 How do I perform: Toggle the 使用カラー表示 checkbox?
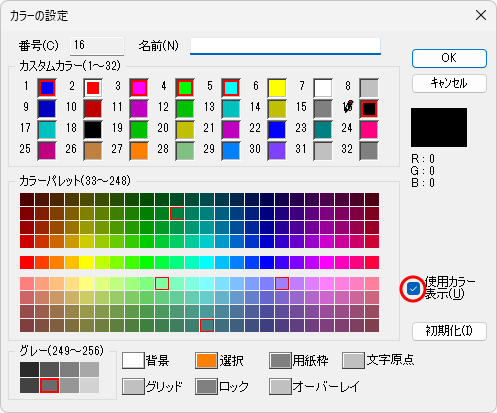point(413,289)
